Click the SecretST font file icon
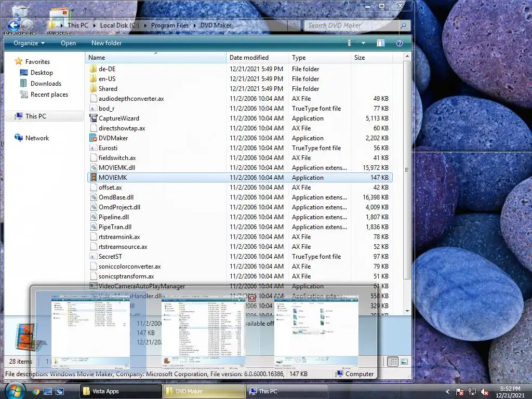 (x=94, y=257)
